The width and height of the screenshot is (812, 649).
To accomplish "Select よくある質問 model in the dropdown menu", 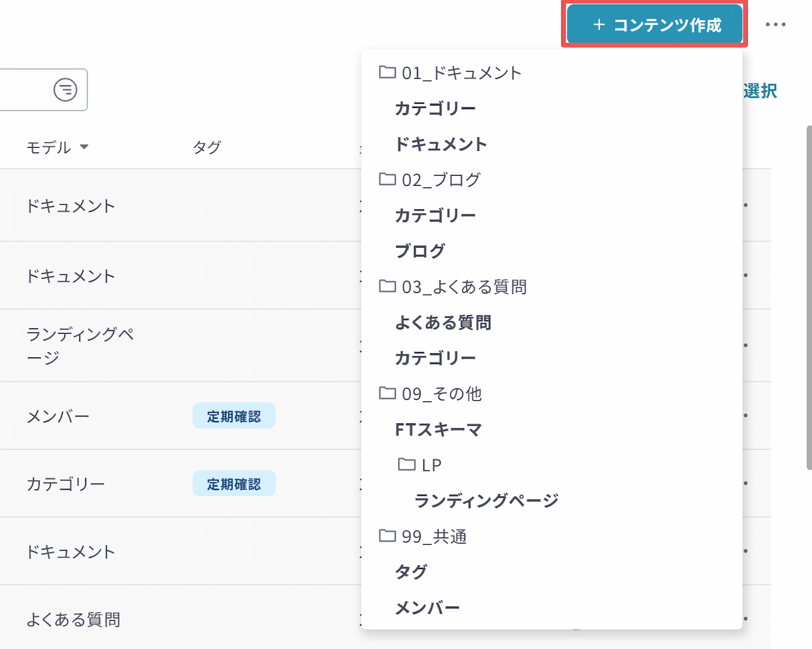I will tap(443, 322).
